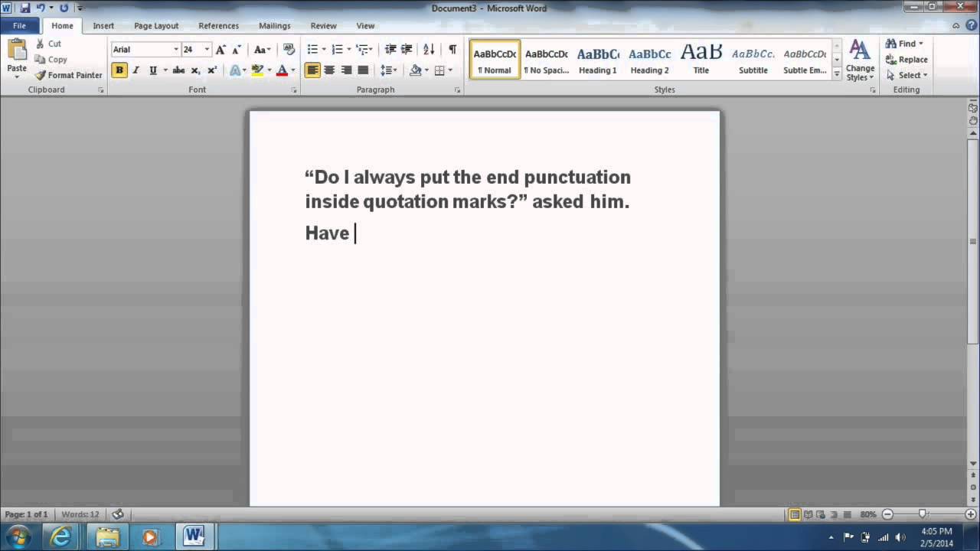Switch to Print Layout view

click(795, 514)
